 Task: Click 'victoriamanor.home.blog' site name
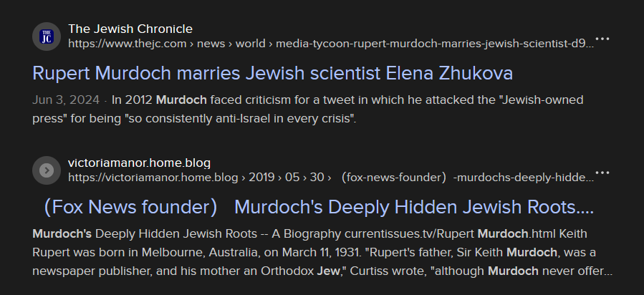(139, 163)
